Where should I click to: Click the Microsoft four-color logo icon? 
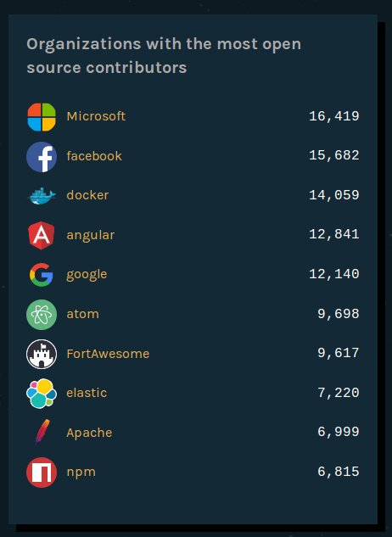42,117
